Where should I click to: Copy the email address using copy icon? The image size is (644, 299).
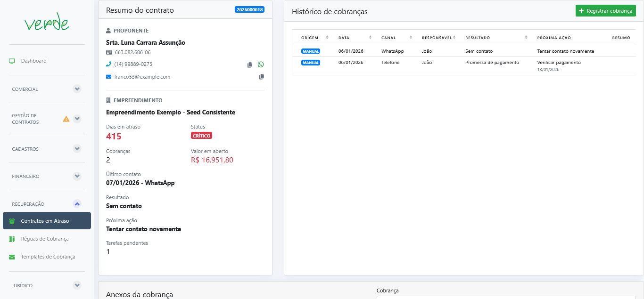[x=262, y=77]
